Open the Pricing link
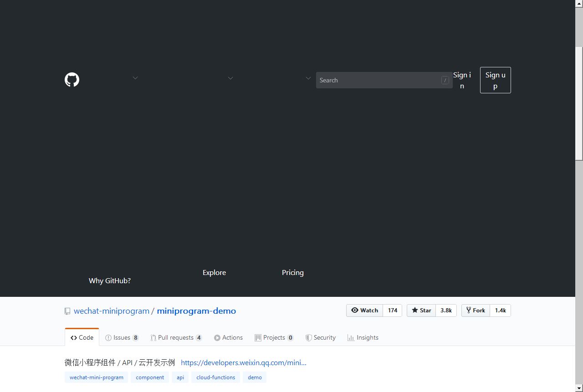Viewport: 583px width, 392px height. 293,273
